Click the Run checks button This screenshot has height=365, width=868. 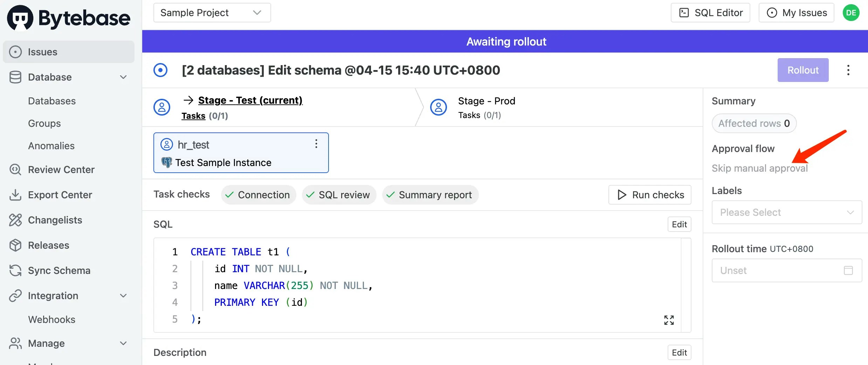(650, 195)
